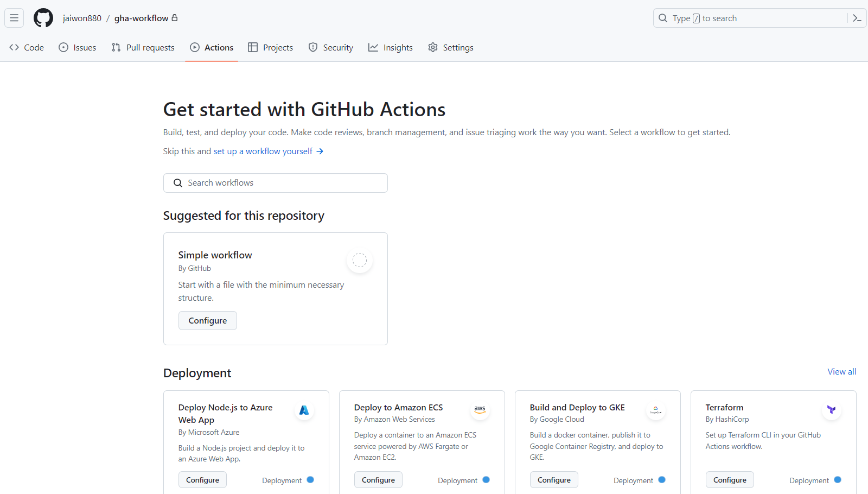Click the Google Cloud logo on GKE card
The height and width of the screenshot is (494, 868).
(656, 410)
